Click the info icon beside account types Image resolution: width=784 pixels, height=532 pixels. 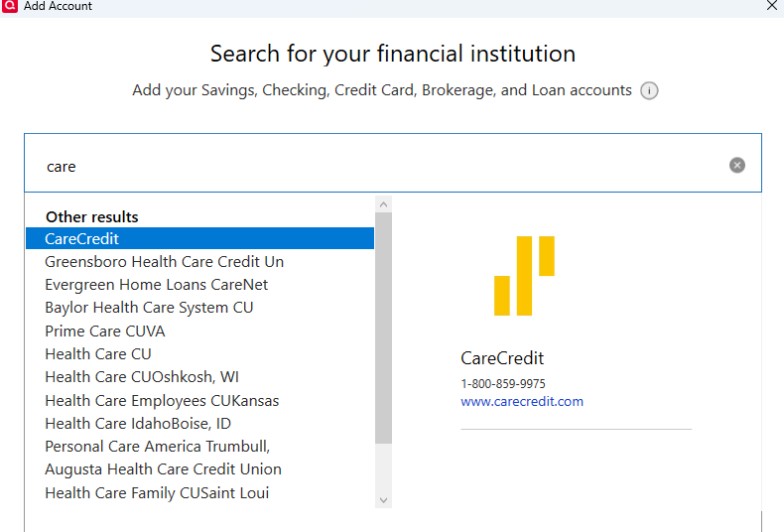click(x=649, y=90)
